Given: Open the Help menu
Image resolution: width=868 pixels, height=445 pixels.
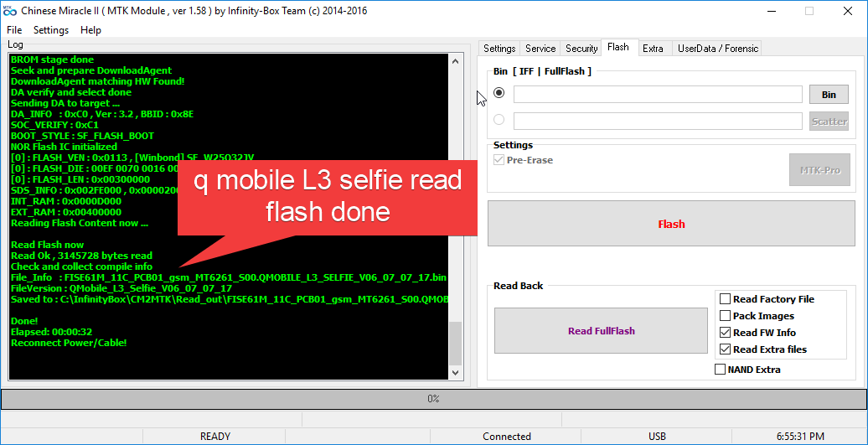Looking at the screenshot, I should coord(90,30).
